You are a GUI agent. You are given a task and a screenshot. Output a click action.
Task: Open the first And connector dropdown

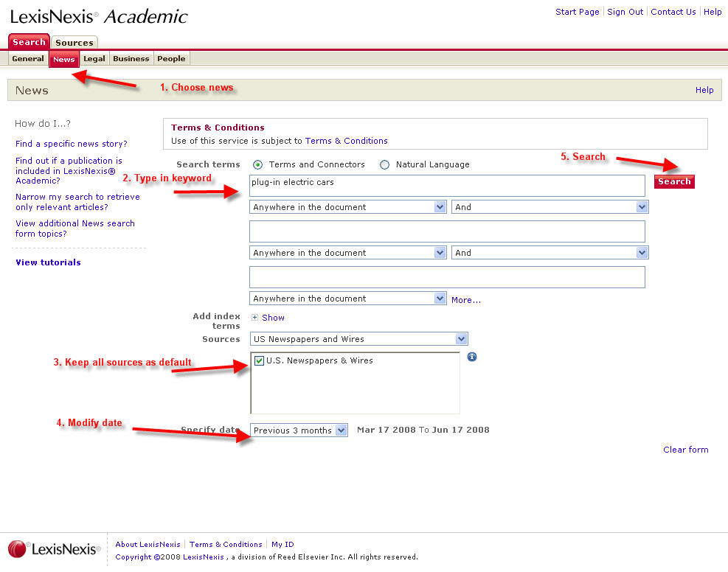pyautogui.click(x=550, y=207)
